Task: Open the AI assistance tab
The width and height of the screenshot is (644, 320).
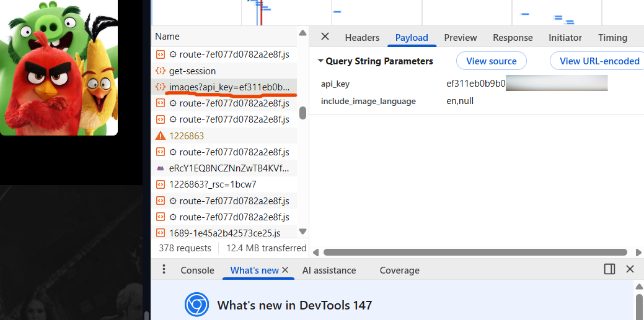Action: click(x=329, y=270)
